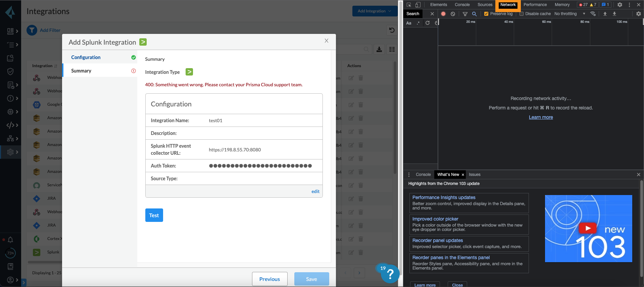Expand the dashboard sidebar menu item
Image resolution: width=644 pixels, height=287 pixels.
point(12,31)
